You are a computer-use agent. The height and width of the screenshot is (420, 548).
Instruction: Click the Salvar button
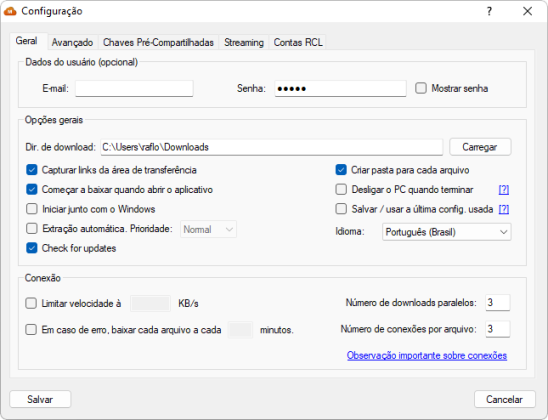point(40,399)
